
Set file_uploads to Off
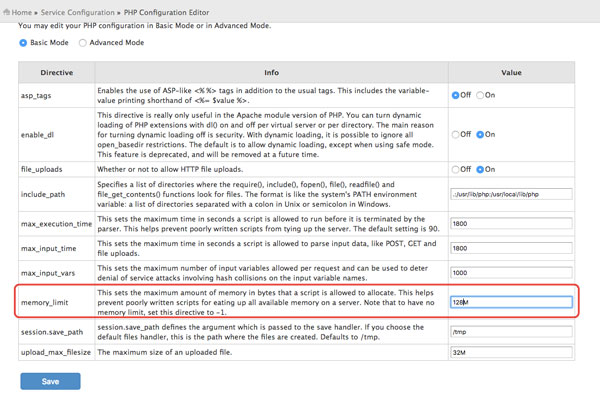[x=456, y=170]
